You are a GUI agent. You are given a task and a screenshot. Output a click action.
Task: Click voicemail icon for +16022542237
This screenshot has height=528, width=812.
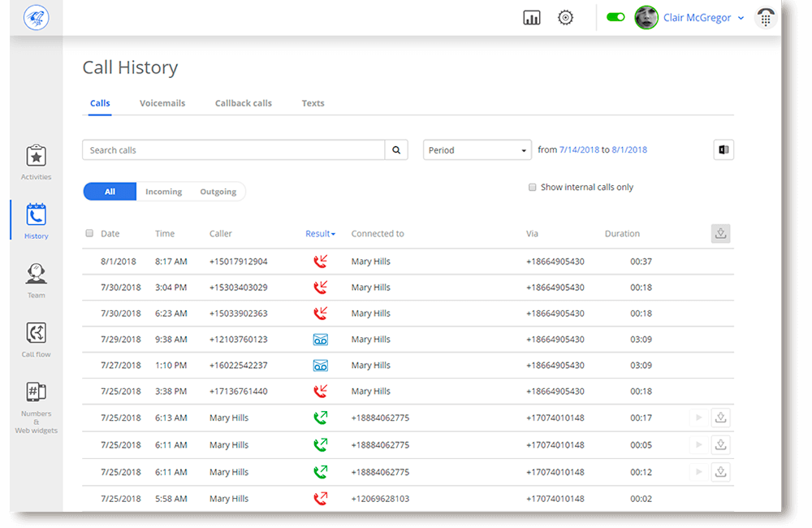click(321, 366)
